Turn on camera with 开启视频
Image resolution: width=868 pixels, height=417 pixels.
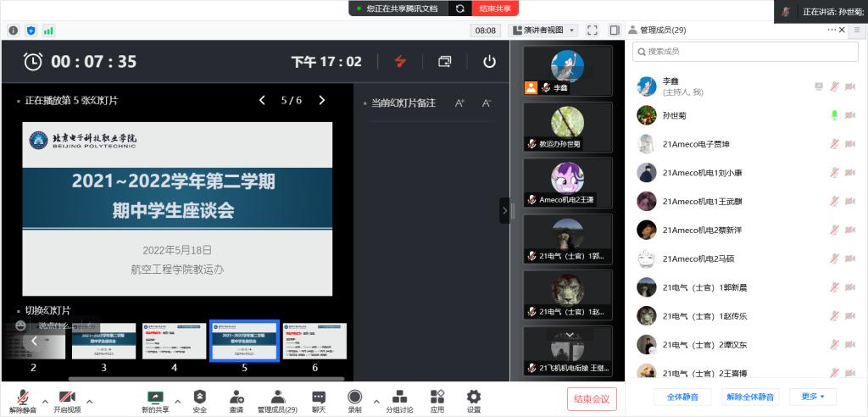click(x=67, y=397)
